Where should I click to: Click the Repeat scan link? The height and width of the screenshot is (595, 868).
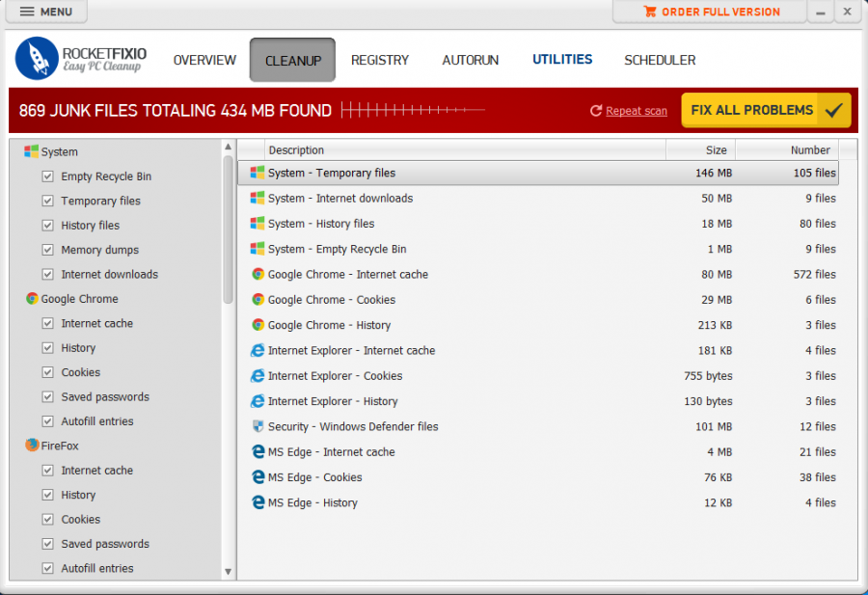(x=637, y=111)
